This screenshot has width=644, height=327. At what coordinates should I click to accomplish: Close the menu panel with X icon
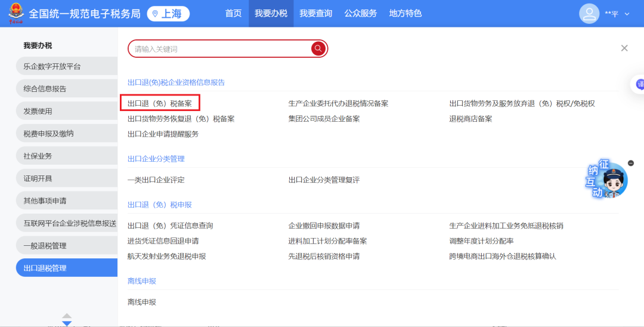coord(624,48)
